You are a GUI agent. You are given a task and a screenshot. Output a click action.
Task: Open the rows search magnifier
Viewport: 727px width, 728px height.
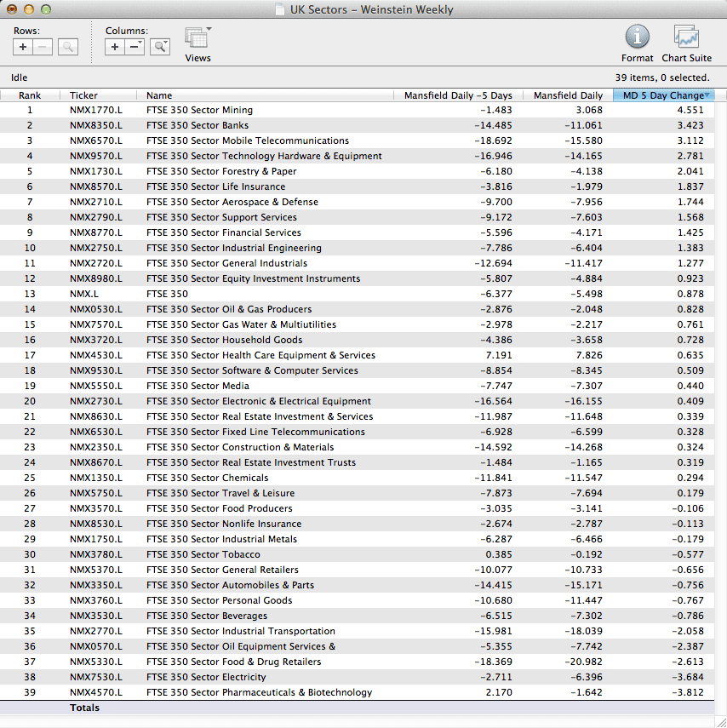[x=68, y=48]
